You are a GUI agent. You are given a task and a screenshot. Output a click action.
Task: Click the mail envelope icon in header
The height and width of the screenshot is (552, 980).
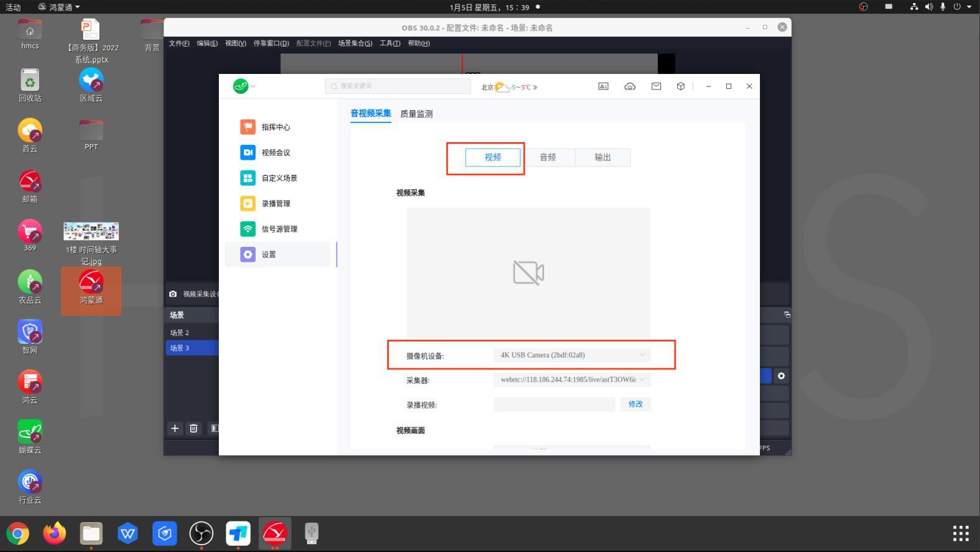coord(656,86)
